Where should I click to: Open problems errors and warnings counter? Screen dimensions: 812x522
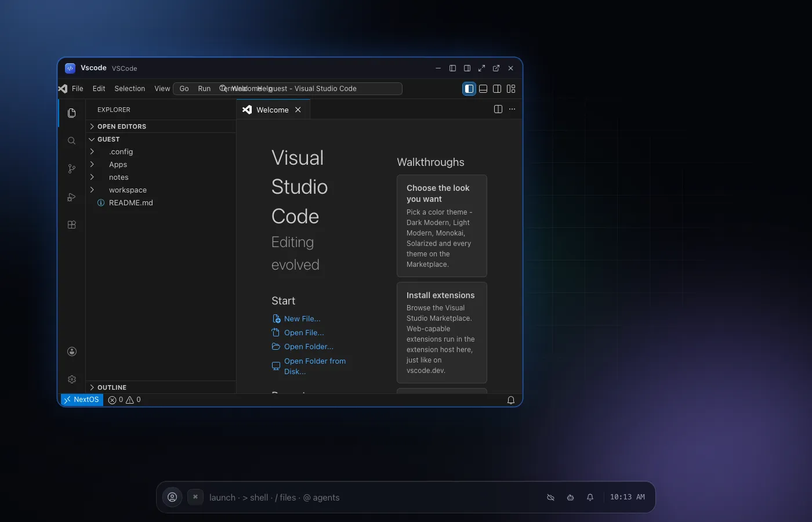pyautogui.click(x=125, y=400)
